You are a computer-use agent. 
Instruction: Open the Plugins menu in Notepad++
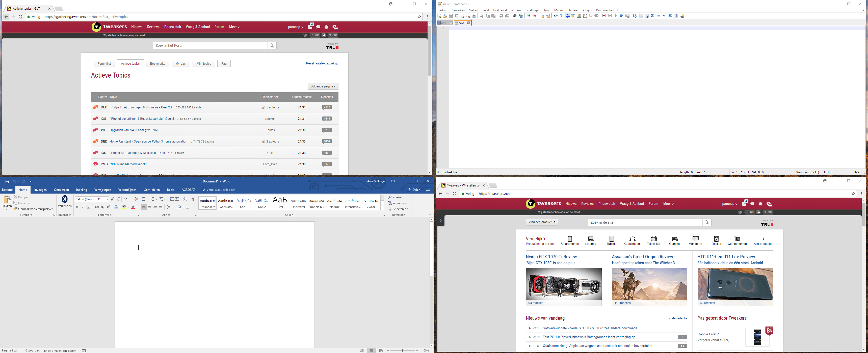[x=588, y=10]
